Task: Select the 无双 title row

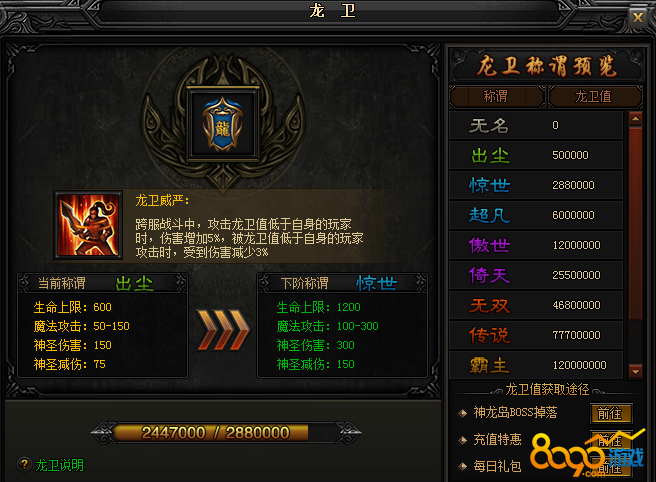Action: [x=536, y=305]
